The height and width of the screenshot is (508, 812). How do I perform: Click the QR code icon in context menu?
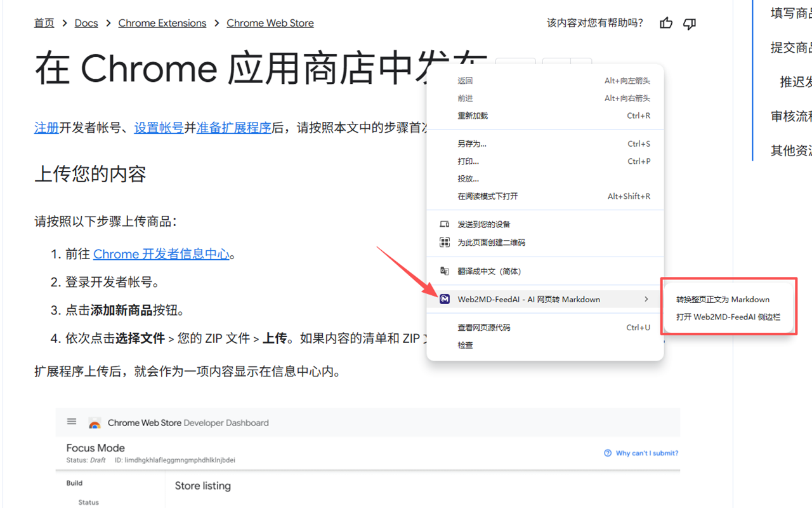445,242
